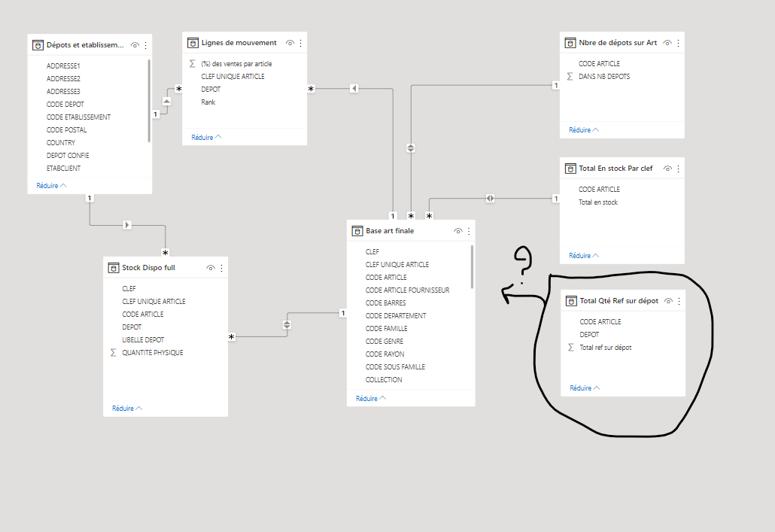Select filter arrow on Lignes de mouvement to Base art relationship
Screen dimensions: 775x532
tap(354, 89)
